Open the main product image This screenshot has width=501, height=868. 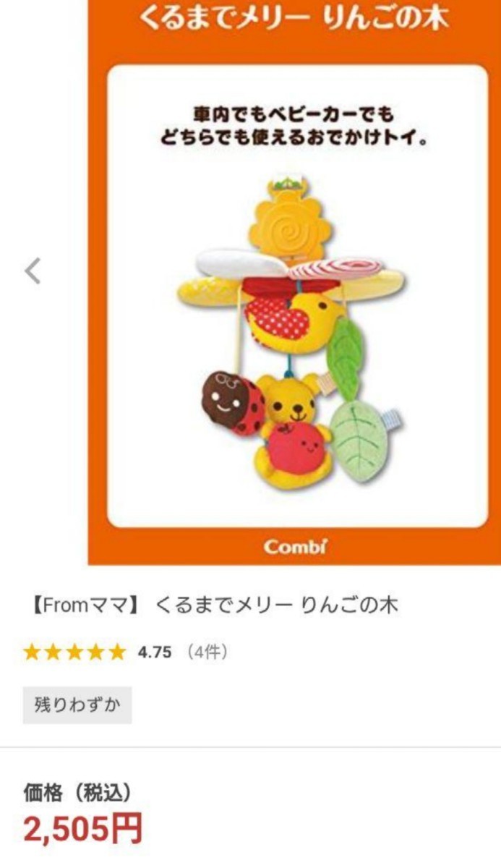[294, 282]
